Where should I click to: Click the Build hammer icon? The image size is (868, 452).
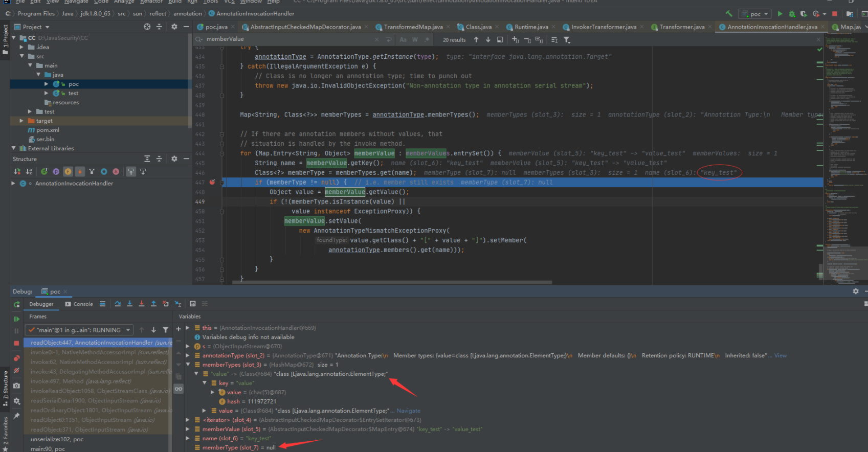[729, 14]
